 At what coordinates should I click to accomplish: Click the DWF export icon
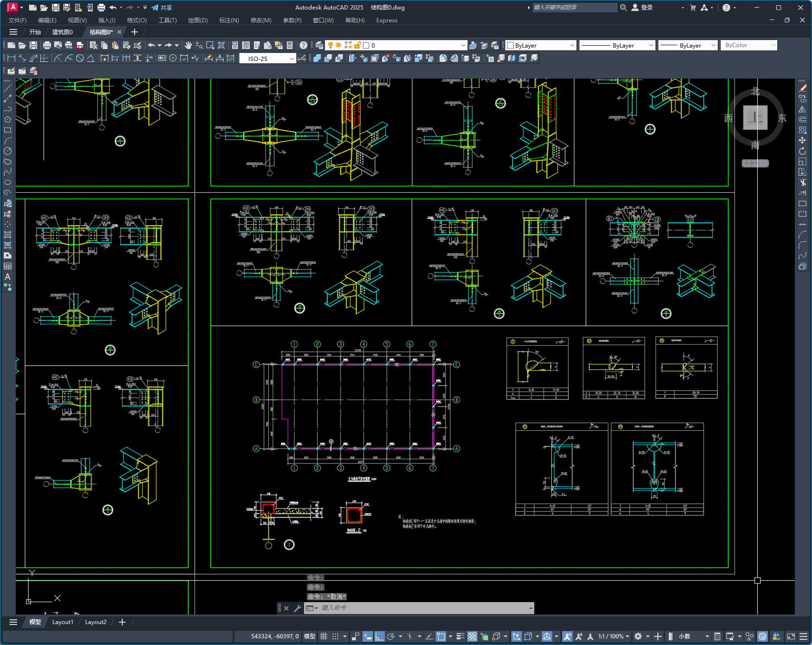pos(80,45)
